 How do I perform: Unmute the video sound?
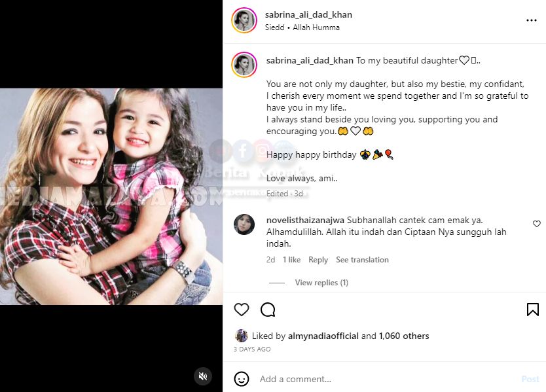(203, 376)
